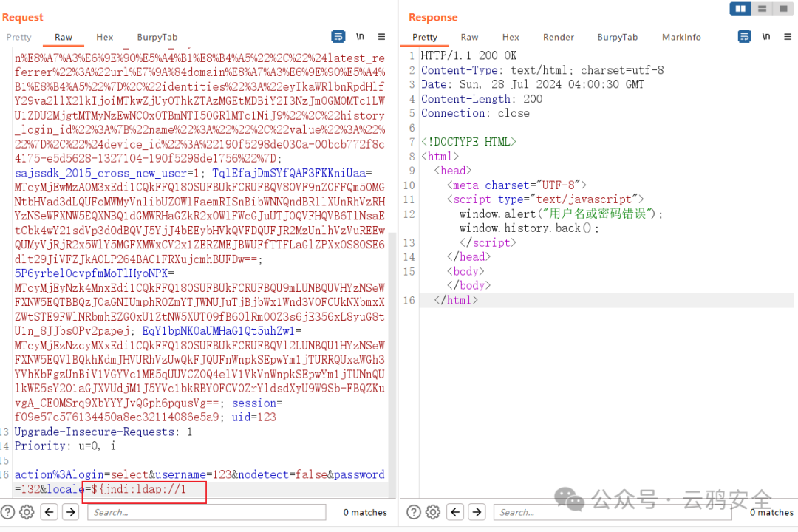Image resolution: width=798 pixels, height=532 pixels.
Task: Select side-by-side layout view icon
Action: 740,9
